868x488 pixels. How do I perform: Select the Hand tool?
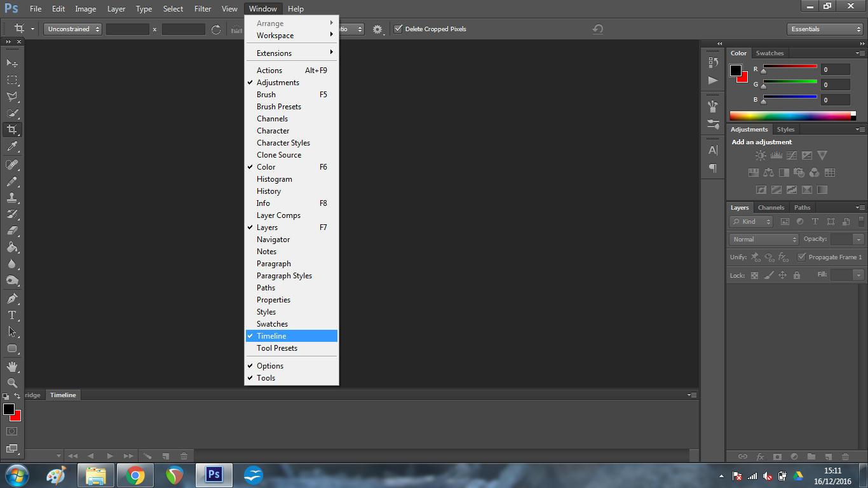click(11, 367)
